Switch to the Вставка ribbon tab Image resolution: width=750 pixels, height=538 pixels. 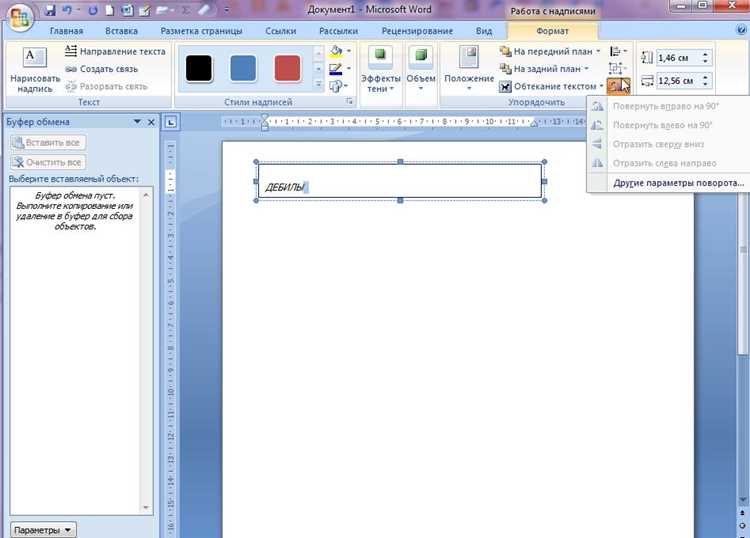pos(121,31)
